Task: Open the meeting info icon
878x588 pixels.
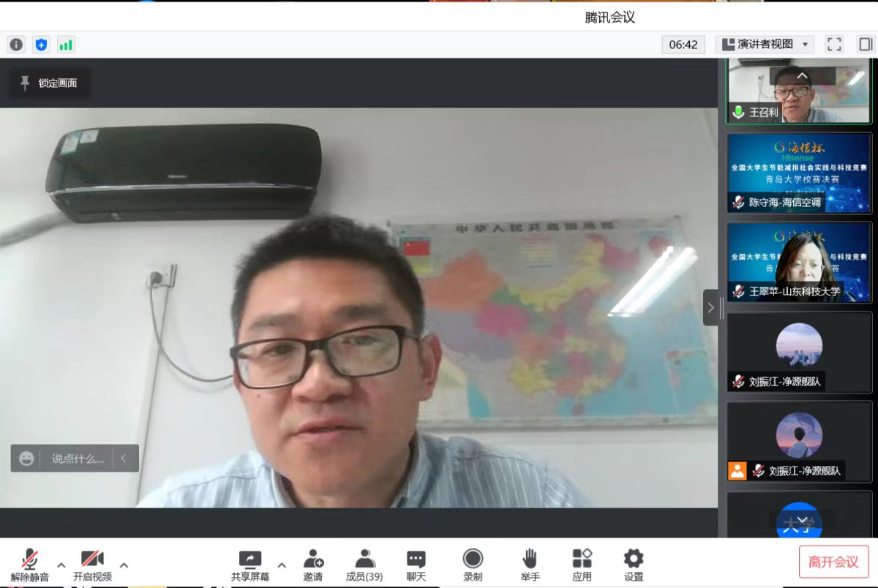Action: tap(16, 45)
